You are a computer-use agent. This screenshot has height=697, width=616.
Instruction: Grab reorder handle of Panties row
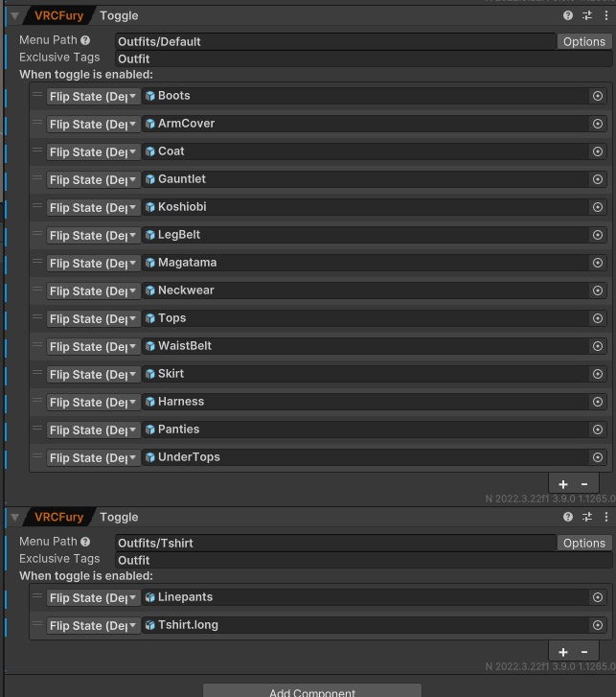[x=37, y=428]
